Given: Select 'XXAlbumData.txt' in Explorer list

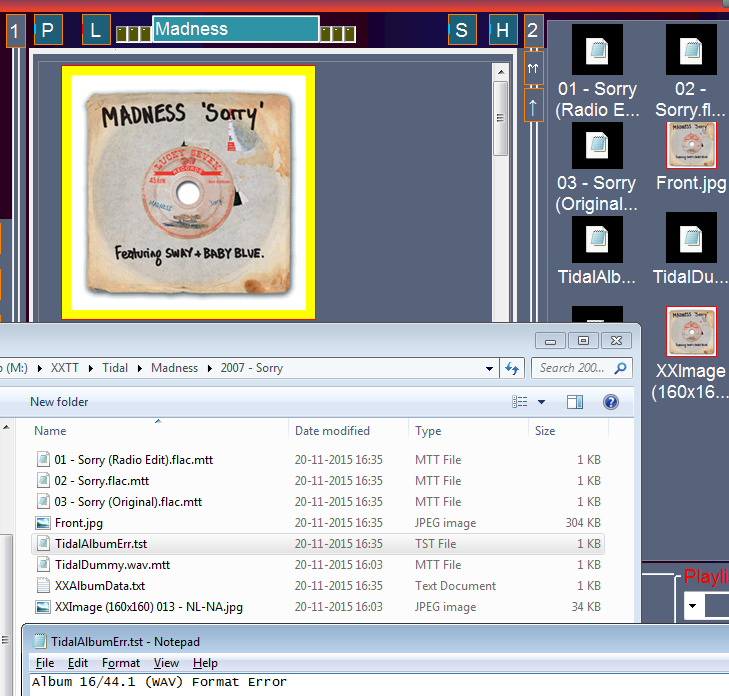Looking at the screenshot, I should (318, 586).
